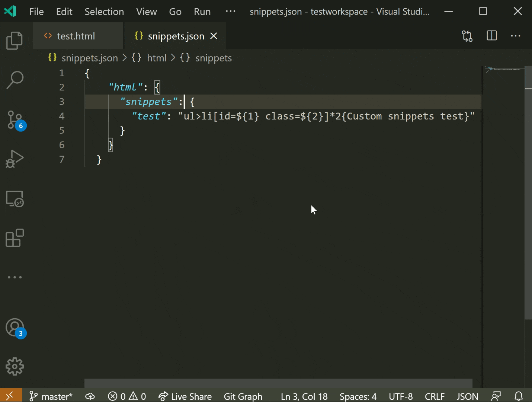
Task: Open the Accounts menu in activity bar
Action: tap(15, 328)
